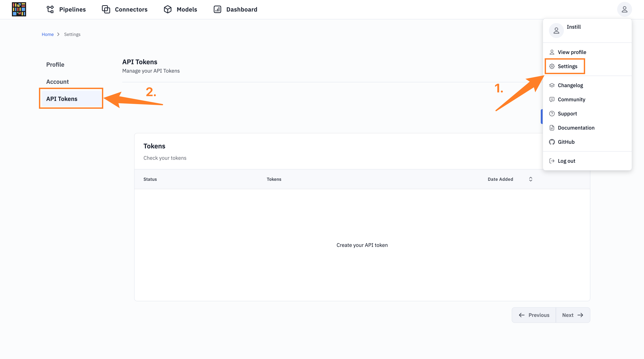Click the Support link in dropdown

567,113
